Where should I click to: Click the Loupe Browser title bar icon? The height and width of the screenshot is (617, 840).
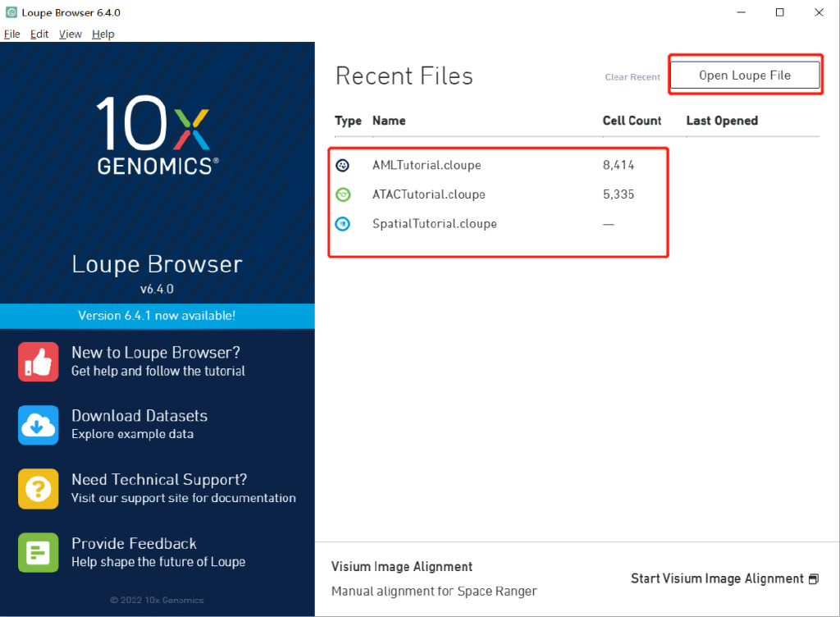tap(11, 13)
